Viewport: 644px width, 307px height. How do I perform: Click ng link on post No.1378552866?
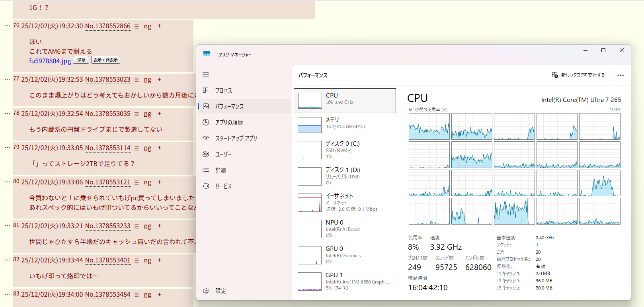[147, 26]
